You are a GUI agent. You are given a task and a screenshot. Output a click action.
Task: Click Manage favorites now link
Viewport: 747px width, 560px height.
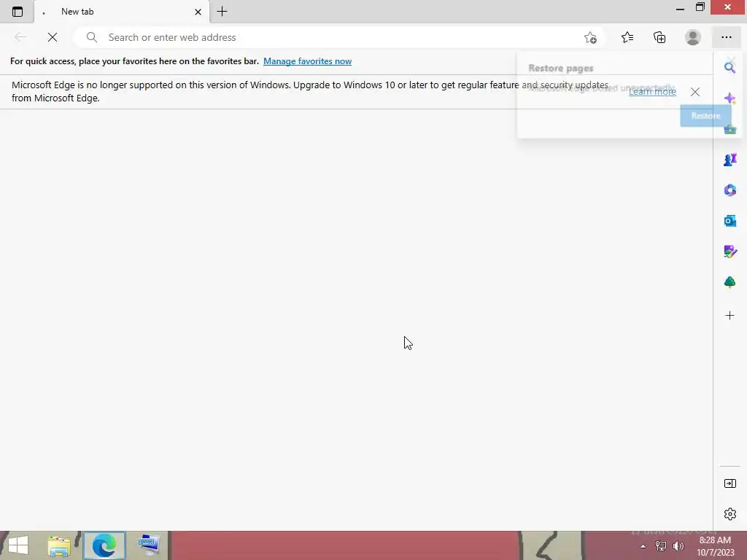click(307, 61)
